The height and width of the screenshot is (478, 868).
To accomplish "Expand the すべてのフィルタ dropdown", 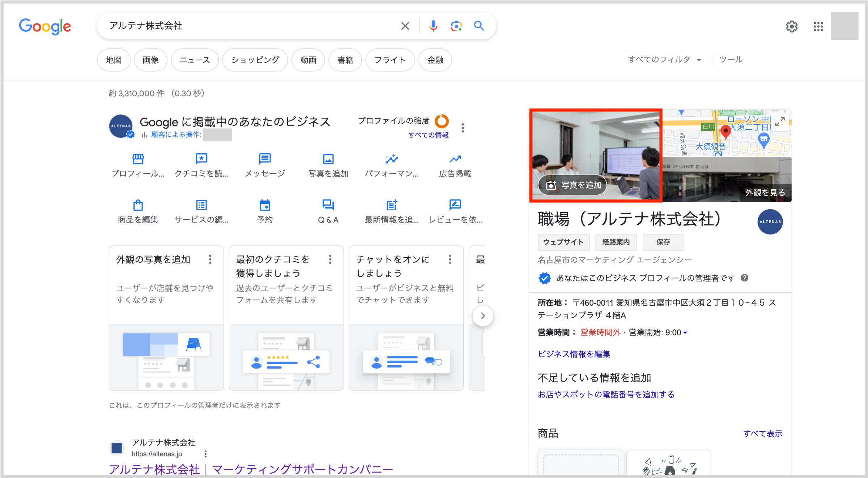I will [665, 60].
